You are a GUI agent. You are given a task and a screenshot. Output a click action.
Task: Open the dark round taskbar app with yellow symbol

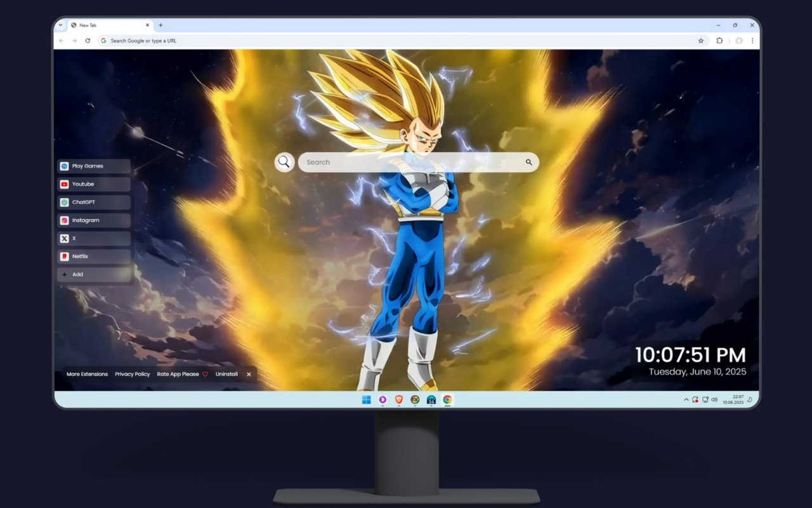(415, 399)
